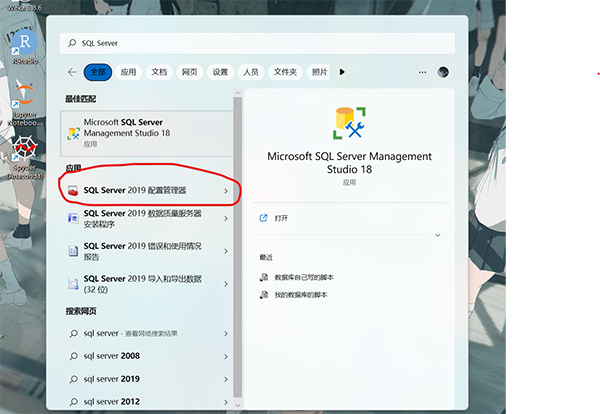
Task: Expand sql server 2019 suggestion chevron
Action: point(226,379)
